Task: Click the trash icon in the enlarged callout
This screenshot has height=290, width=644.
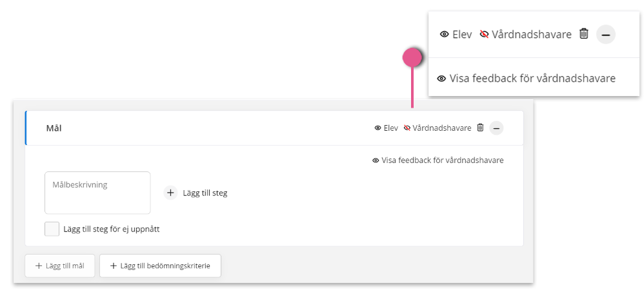Action: coord(583,34)
